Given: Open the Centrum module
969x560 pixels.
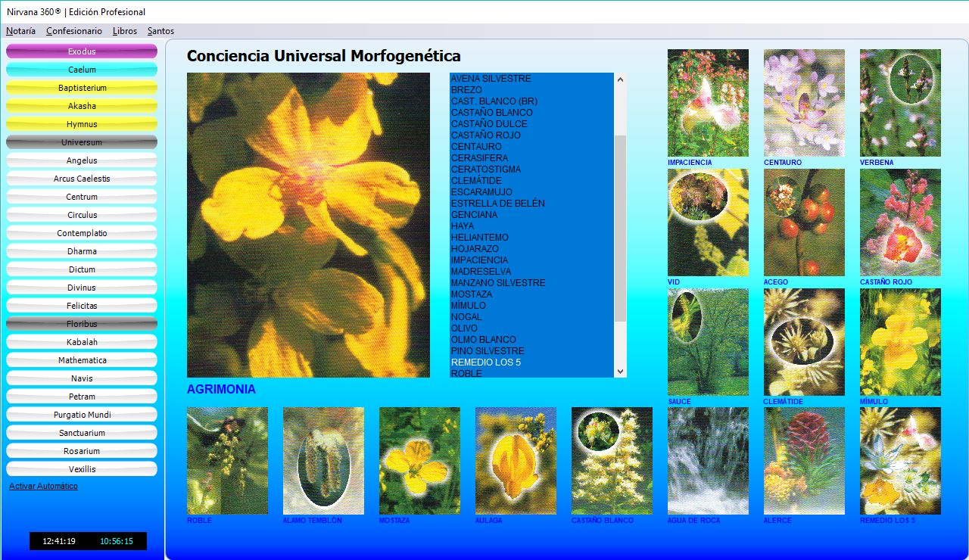Looking at the screenshot, I should pyautogui.click(x=82, y=197).
